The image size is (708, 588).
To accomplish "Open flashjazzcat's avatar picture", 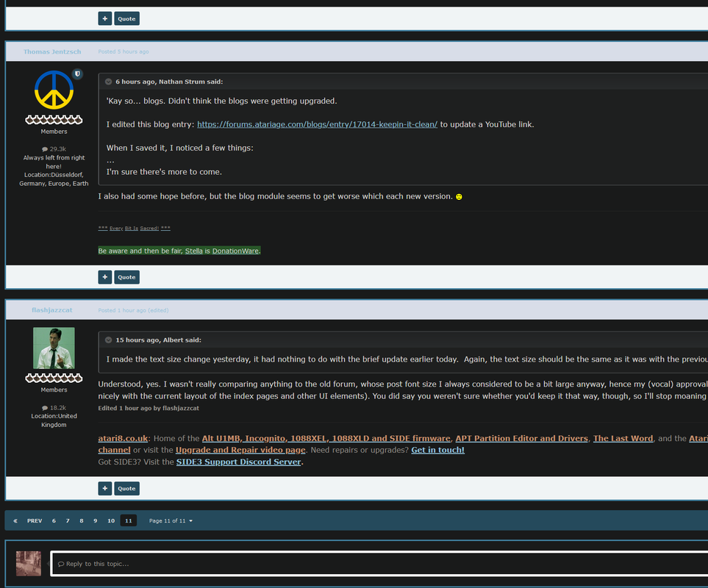I will point(54,348).
